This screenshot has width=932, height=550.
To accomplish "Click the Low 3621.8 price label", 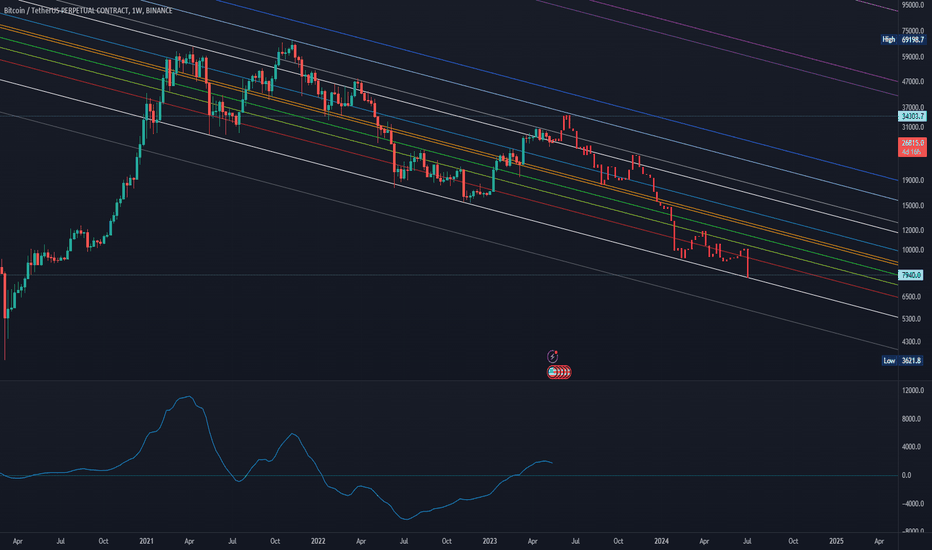I will tap(903, 360).
